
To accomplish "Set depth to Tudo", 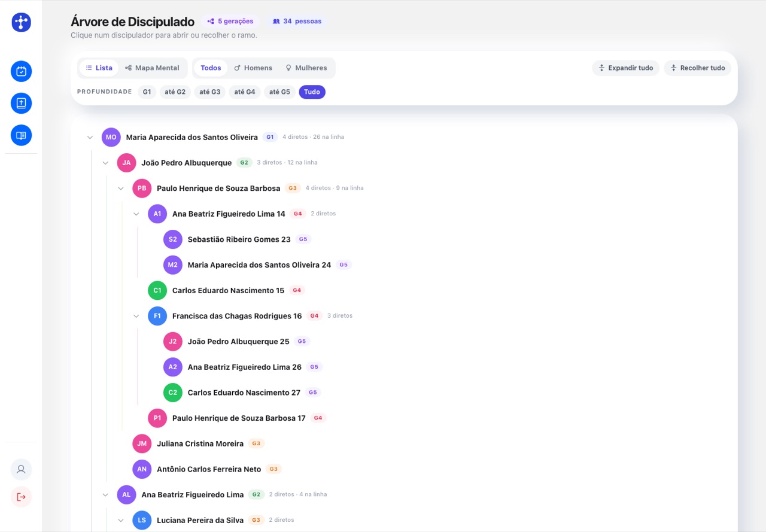I will (312, 92).
